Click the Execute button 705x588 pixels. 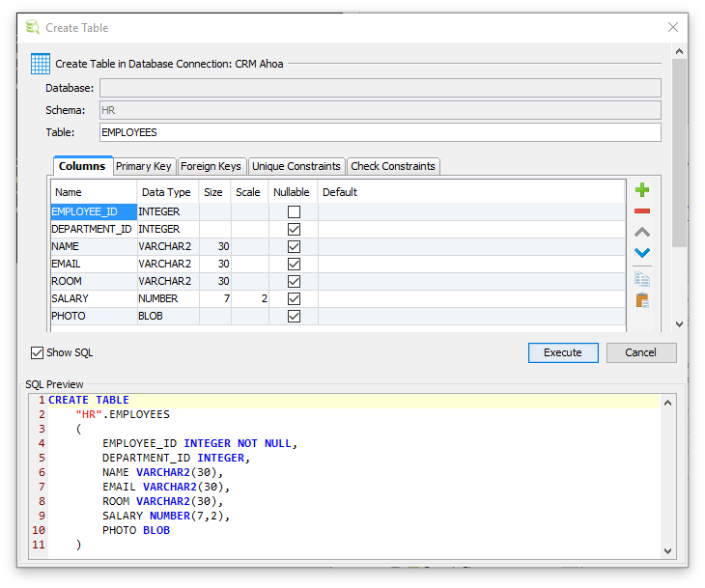pyautogui.click(x=563, y=352)
